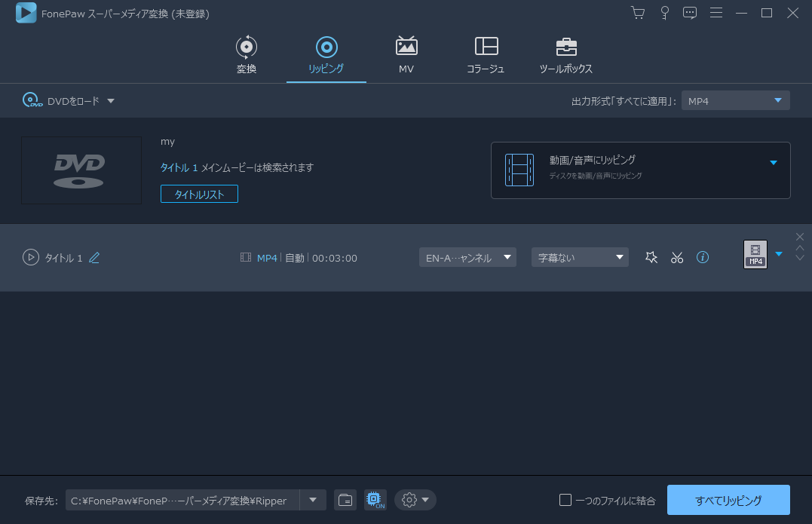Click the registration key icon
Image resolution: width=812 pixels, height=524 pixels.
pyautogui.click(x=664, y=13)
